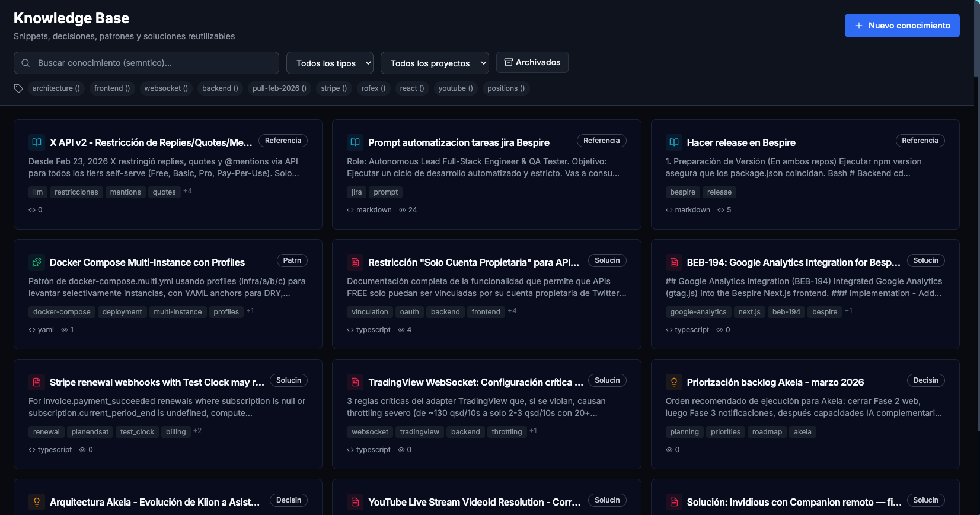Filter by pull-feb-2026 tag

[279, 88]
